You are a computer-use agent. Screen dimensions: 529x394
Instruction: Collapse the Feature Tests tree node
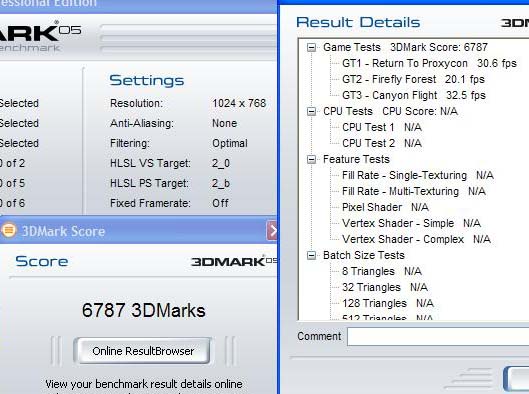coord(311,159)
